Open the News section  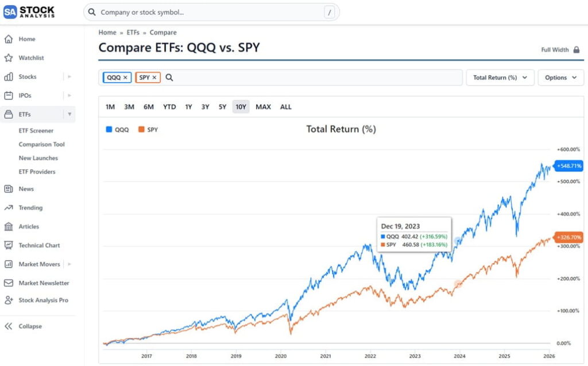pyautogui.click(x=26, y=188)
